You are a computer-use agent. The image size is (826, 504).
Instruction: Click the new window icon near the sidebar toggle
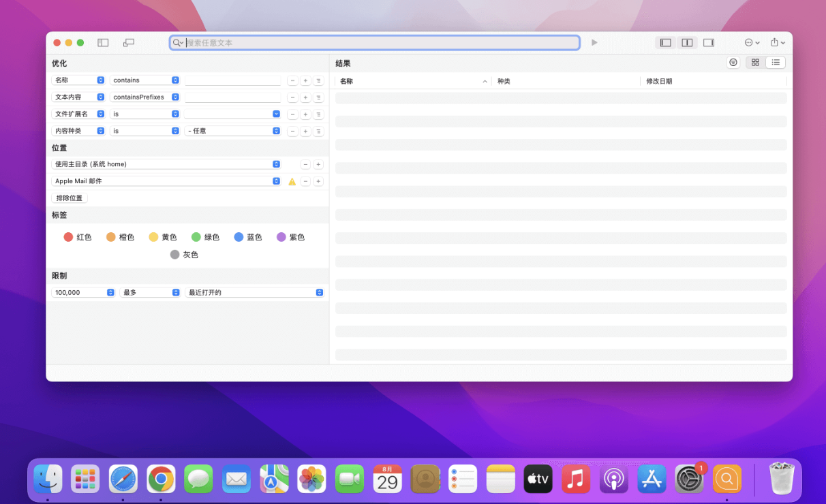(129, 42)
